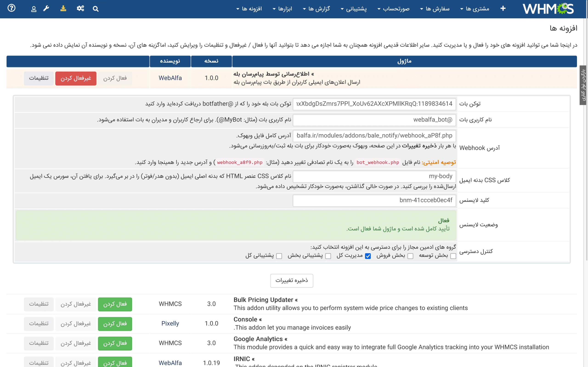Click the plus add-new icon

pos(503,8)
